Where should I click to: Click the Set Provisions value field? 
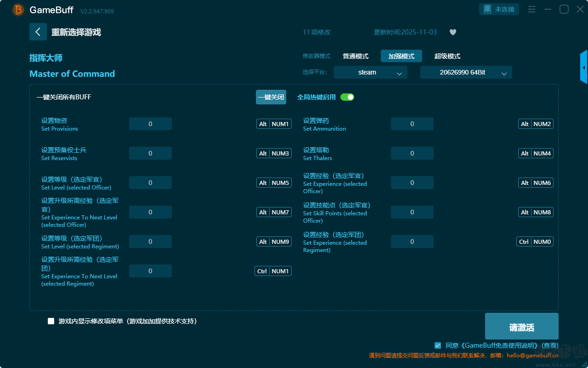pyautogui.click(x=150, y=124)
